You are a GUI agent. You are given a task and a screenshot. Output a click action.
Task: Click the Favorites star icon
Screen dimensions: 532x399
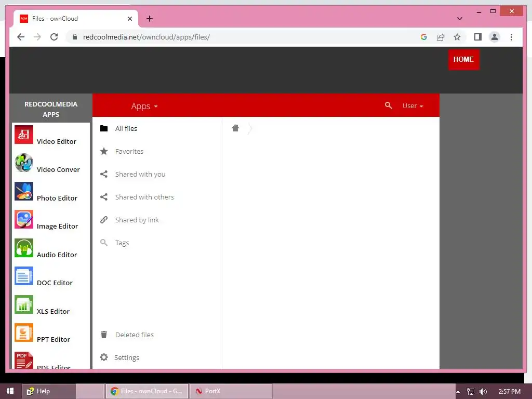point(104,151)
